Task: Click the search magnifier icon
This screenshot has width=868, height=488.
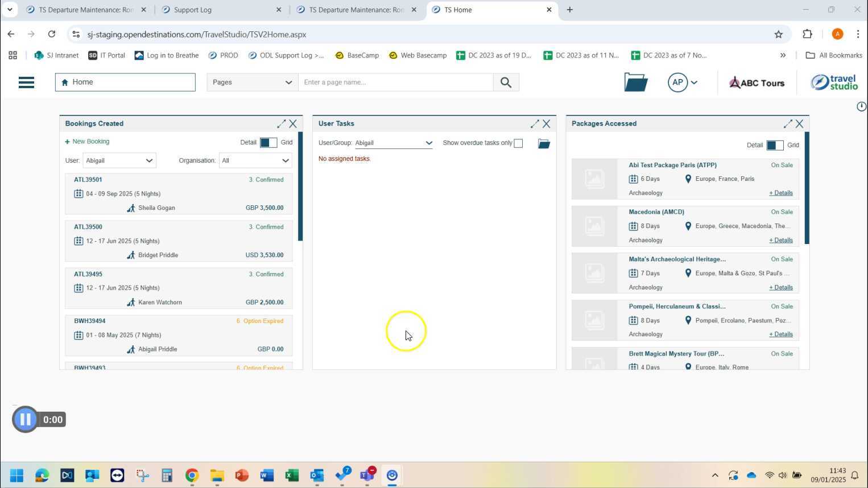Action: point(506,82)
